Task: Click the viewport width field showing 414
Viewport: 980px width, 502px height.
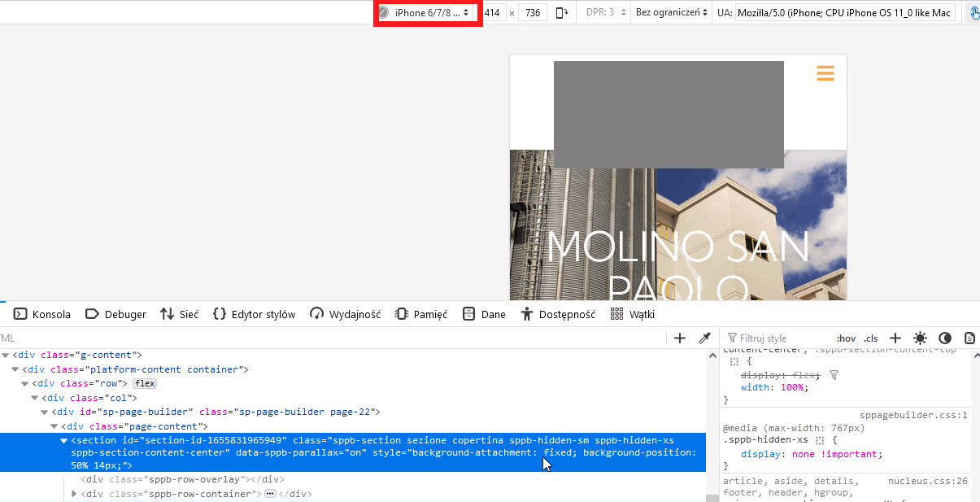Action: (x=492, y=13)
